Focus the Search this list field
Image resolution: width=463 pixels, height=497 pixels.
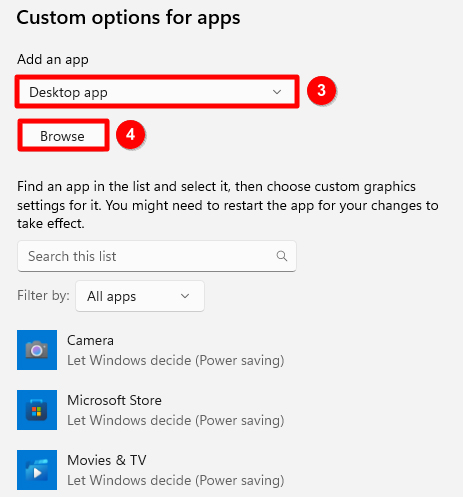click(157, 256)
